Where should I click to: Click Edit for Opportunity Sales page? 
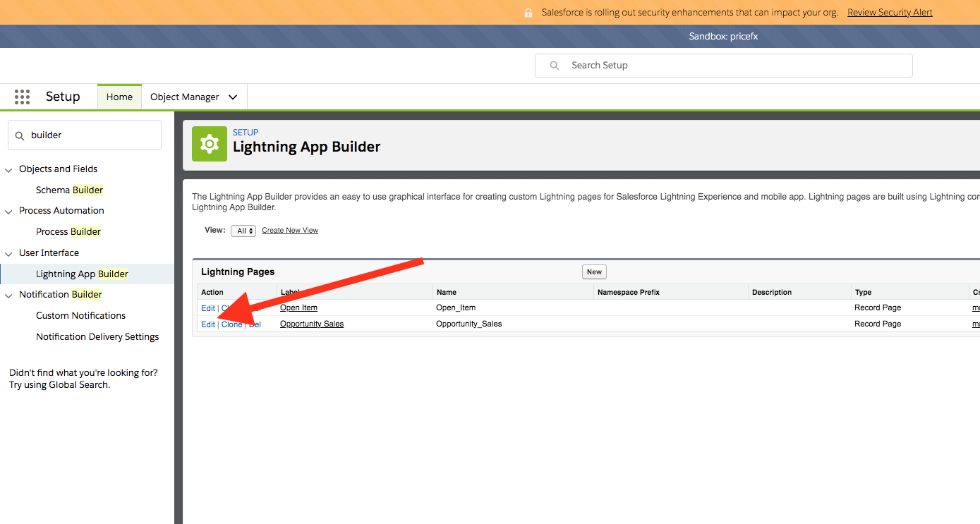[207, 324]
